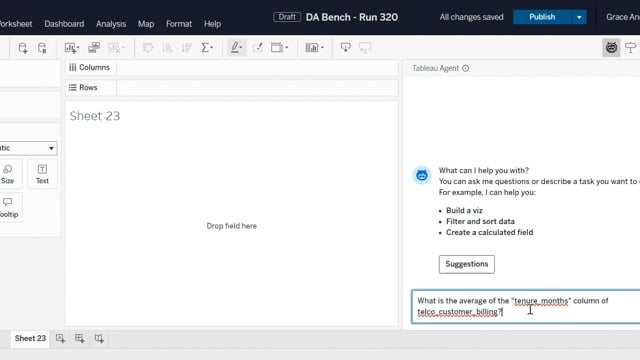The image size is (640, 360).
Task: Click the All changes saved status text
Action: 471,17
